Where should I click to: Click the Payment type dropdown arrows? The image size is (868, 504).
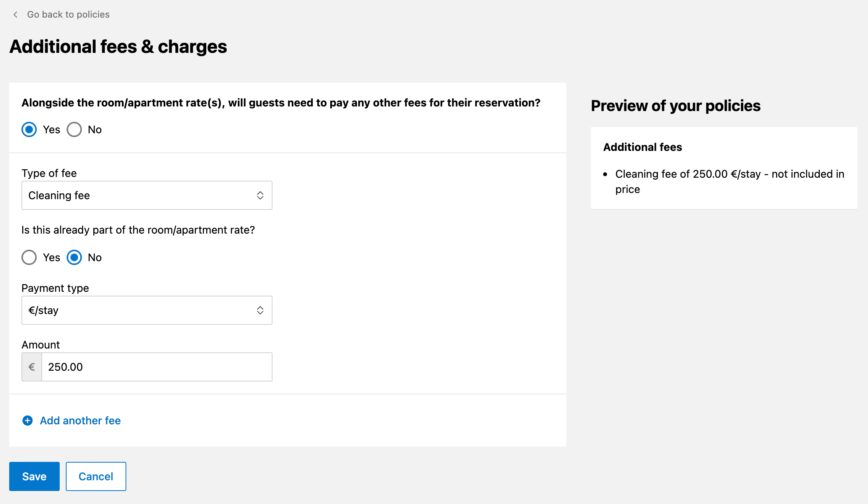(x=260, y=310)
